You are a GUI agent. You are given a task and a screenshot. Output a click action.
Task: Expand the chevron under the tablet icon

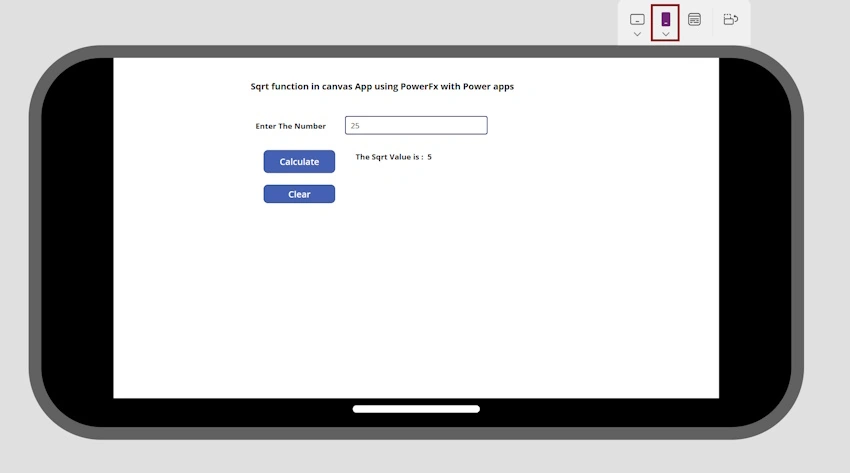pos(637,34)
